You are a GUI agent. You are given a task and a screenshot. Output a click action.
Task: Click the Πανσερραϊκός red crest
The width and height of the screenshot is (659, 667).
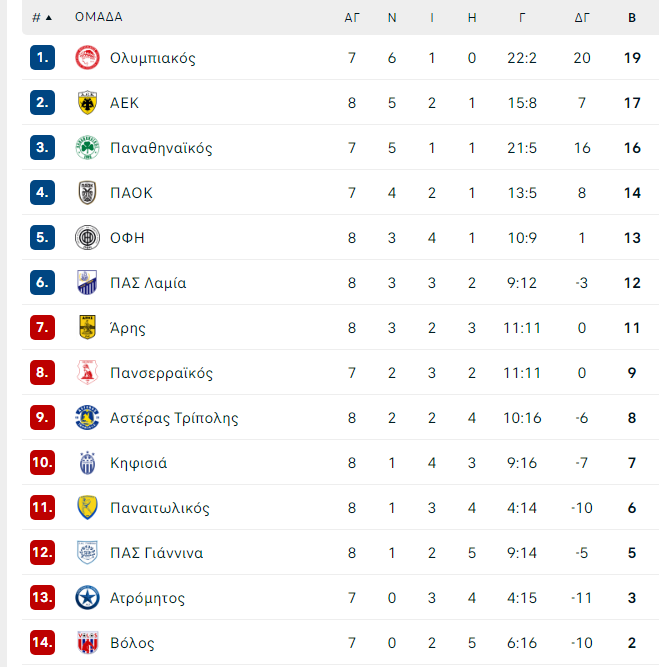tap(87, 373)
